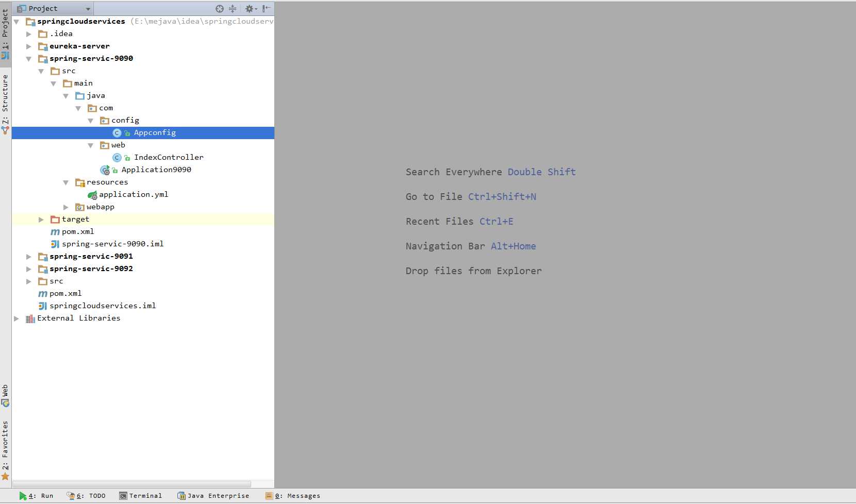Select the main folder
This screenshot has width=856, height=504.
click(83, 83)
